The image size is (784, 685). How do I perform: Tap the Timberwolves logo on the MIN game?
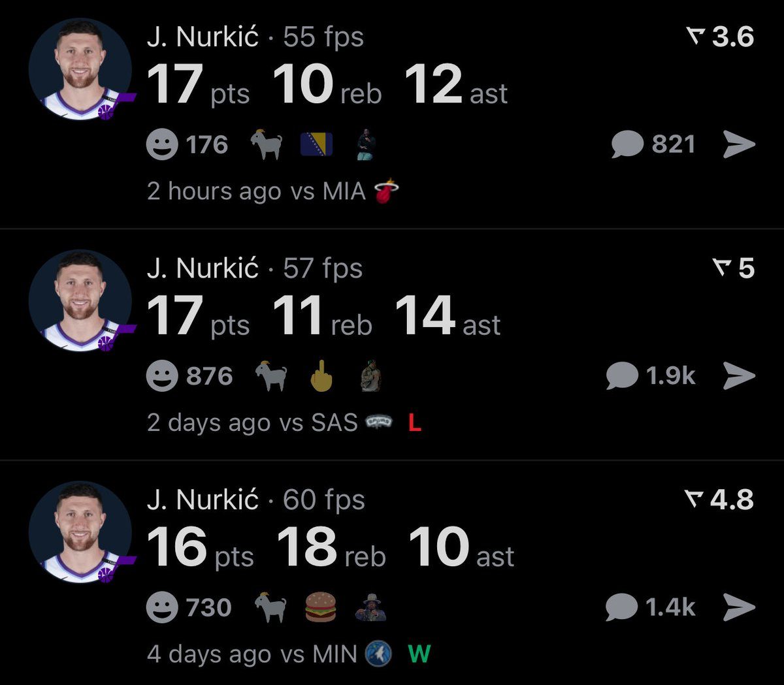(x=378, y=654)
